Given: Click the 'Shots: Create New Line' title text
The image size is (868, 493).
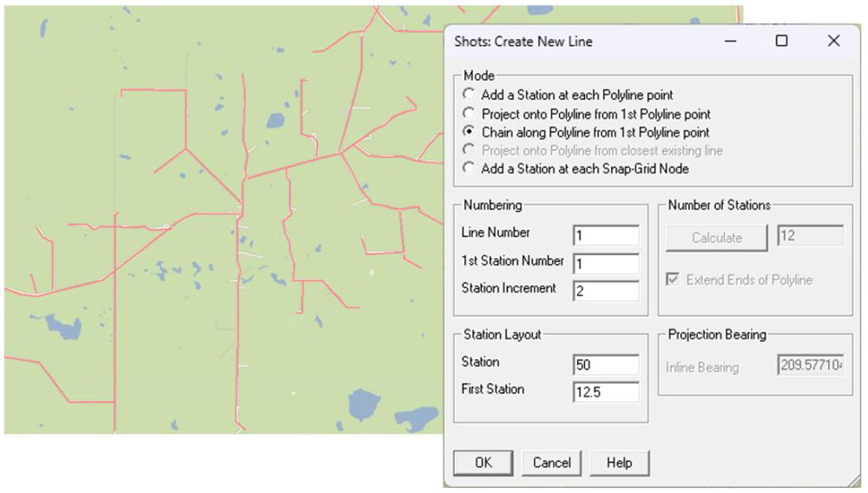Looking at the screenshot, I should coord(523,42).
